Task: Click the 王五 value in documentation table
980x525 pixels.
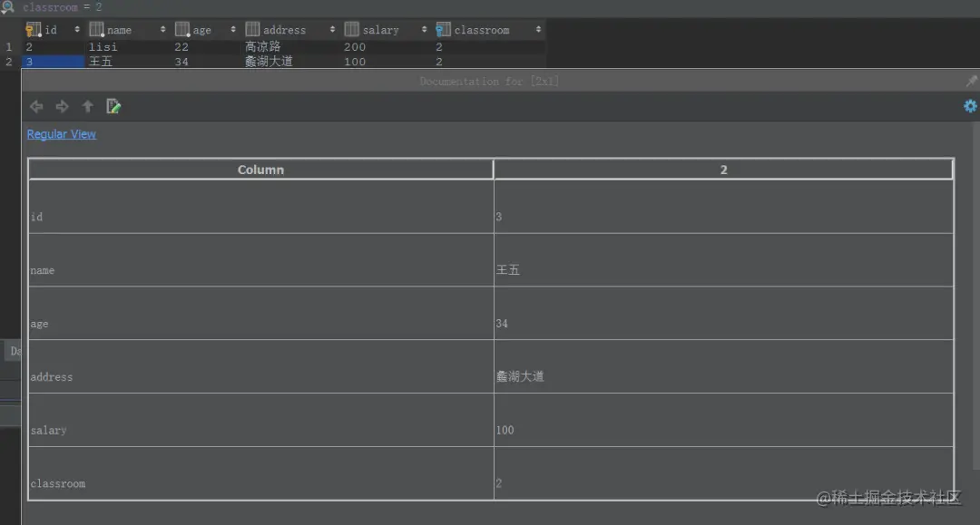Action: (508, 269)
